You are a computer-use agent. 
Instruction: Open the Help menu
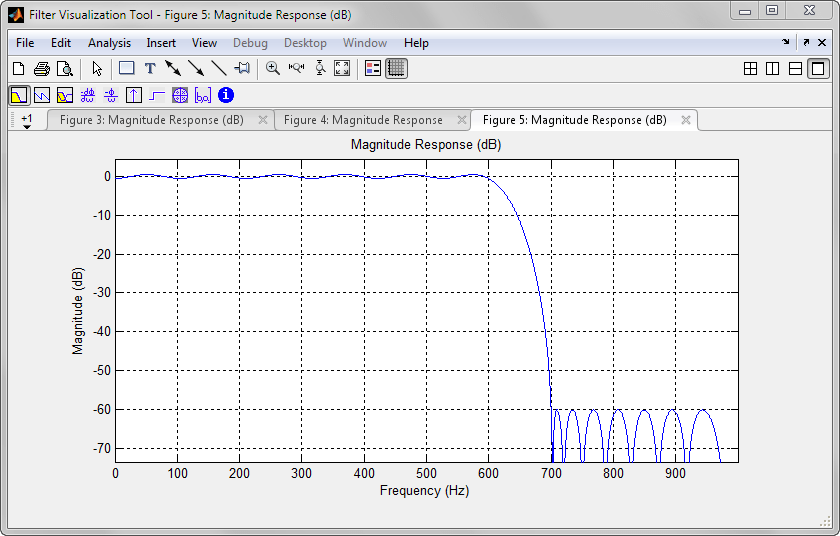(x=416, y=43)
